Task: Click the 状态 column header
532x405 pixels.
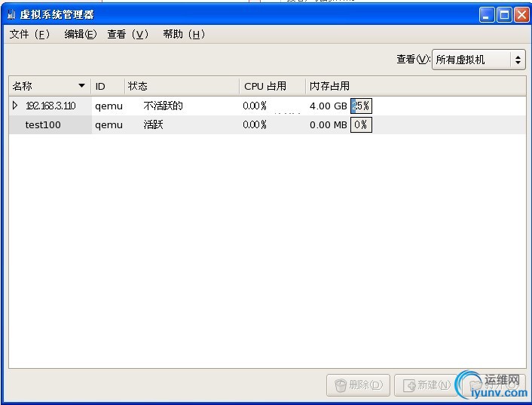Action: (x=182, y=86)
